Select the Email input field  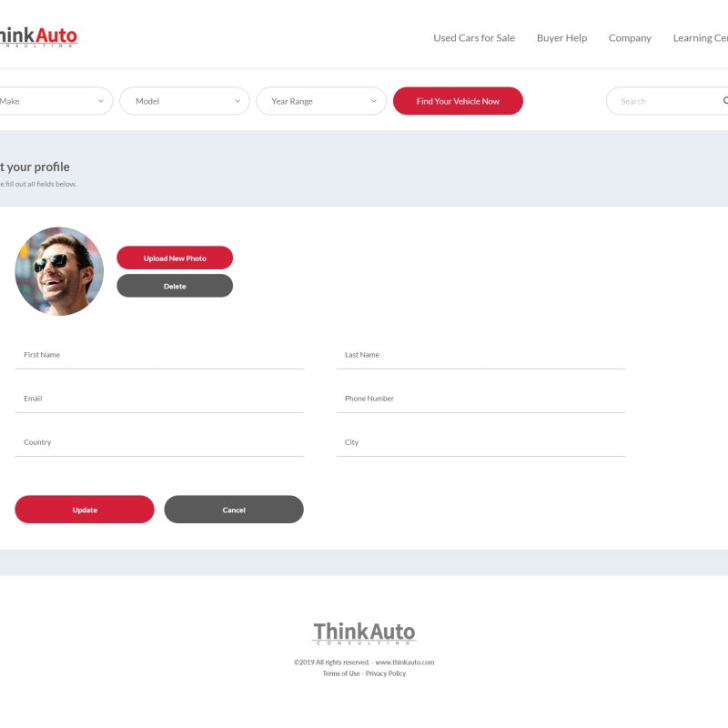pos(159,399)
